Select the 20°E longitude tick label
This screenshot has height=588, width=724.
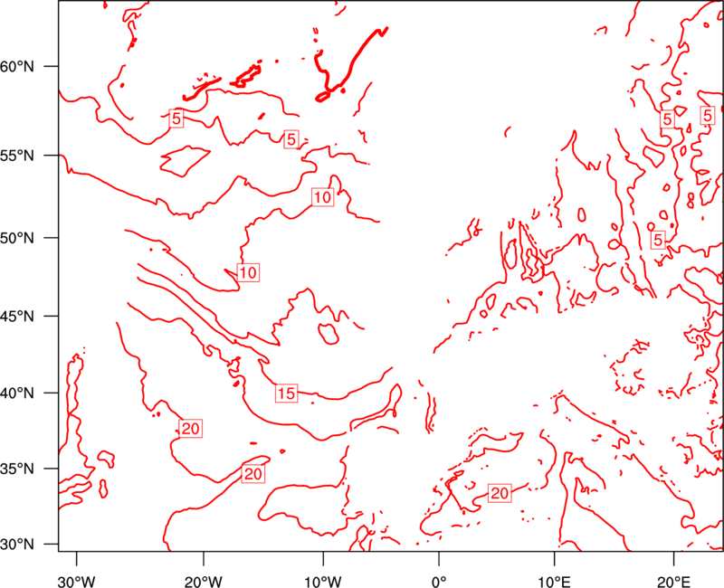[673, 582]
